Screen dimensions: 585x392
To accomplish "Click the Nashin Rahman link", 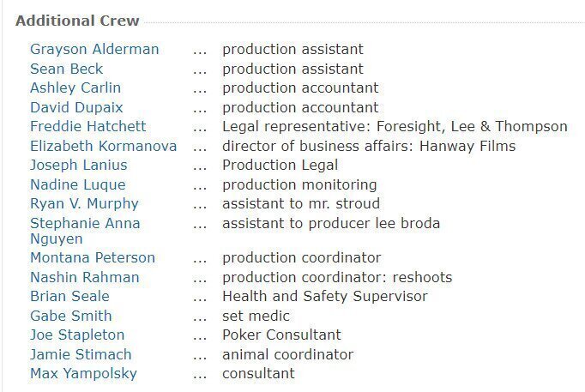I will click(x=85, y=277).
